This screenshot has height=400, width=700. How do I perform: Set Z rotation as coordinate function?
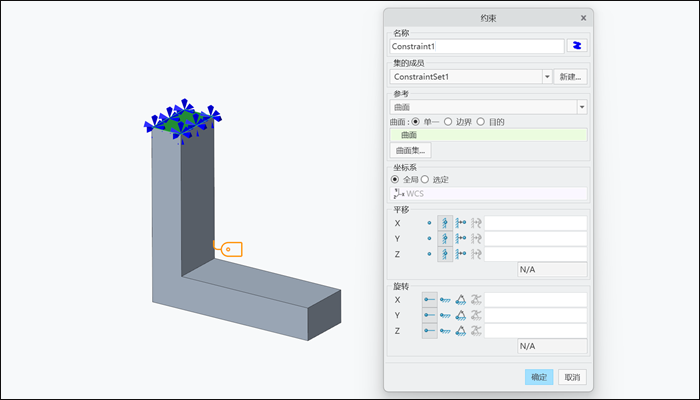coord(476,331)
